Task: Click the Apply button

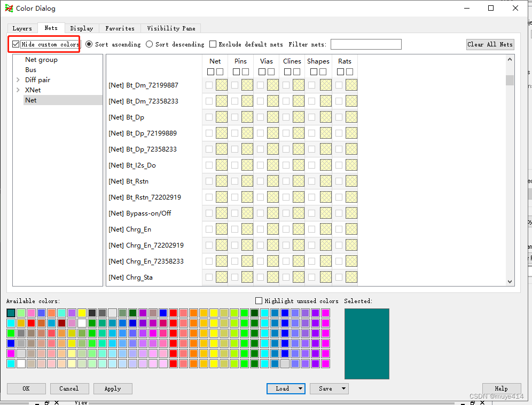Action: point(113,388)
